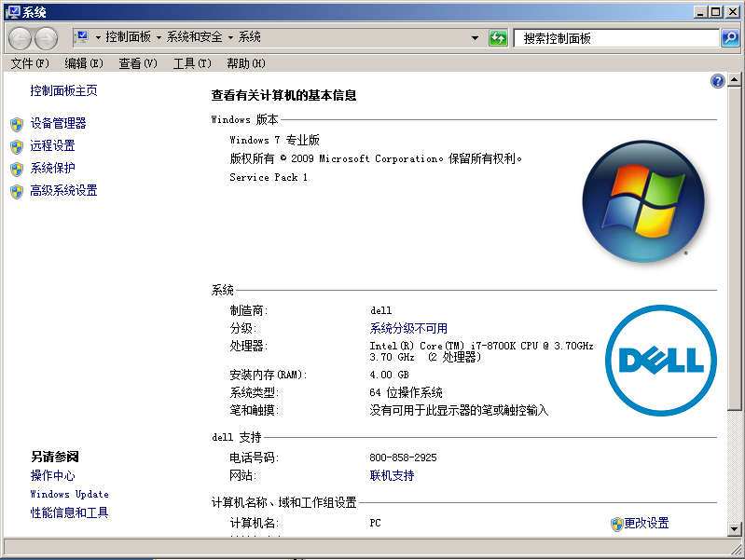
Task: Click the Intel Core i7-8700K processor text
Action: pyautogui.click(x=481, y=351)
